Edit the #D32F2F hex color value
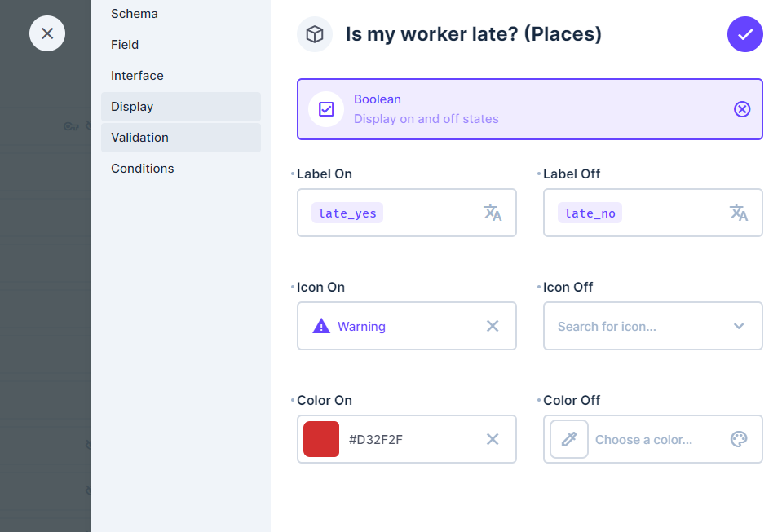 [x=376, y=440]
